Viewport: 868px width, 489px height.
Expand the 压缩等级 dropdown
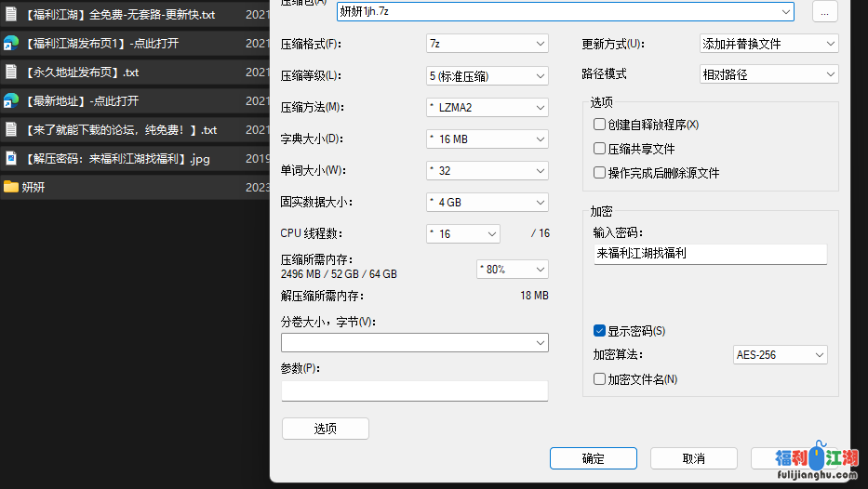(487, 75)
